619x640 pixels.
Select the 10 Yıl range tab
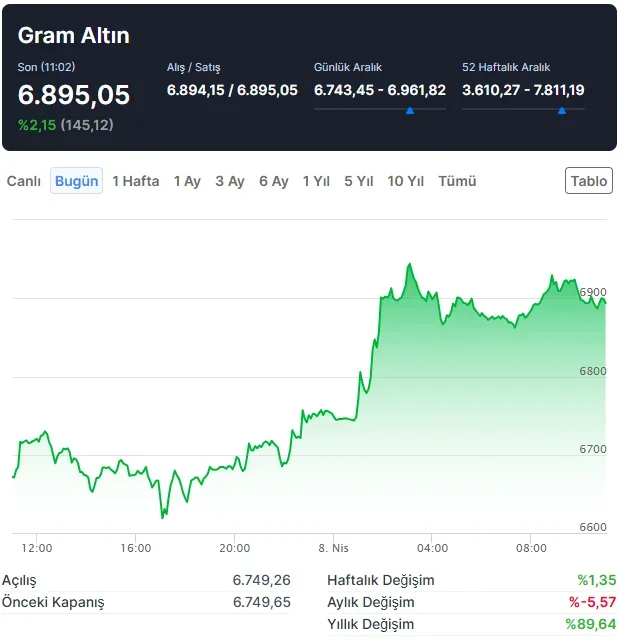pyautogui.click(x=406, y=181)
